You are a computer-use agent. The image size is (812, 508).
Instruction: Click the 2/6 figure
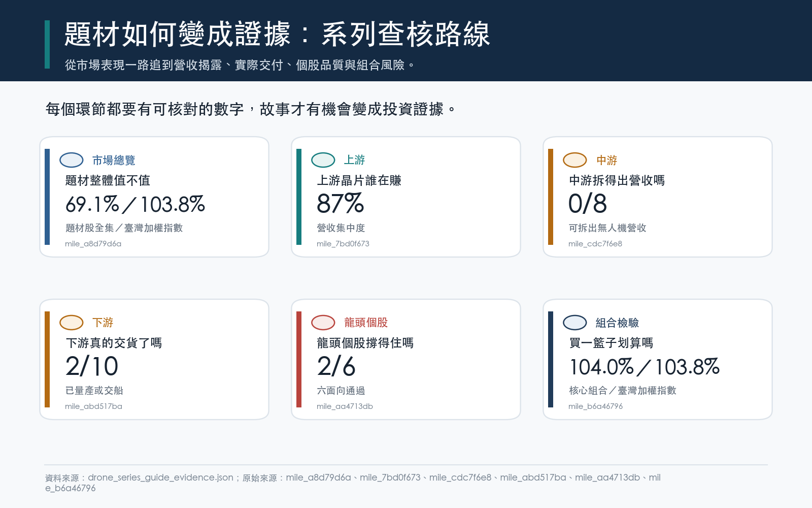(336, 366)
